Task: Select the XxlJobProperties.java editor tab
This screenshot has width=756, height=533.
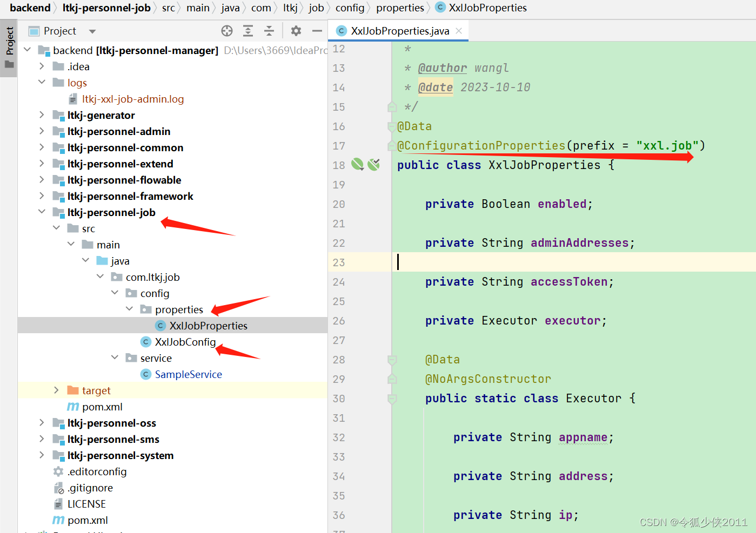Action: pyautogui.click(x=399, y=31)
